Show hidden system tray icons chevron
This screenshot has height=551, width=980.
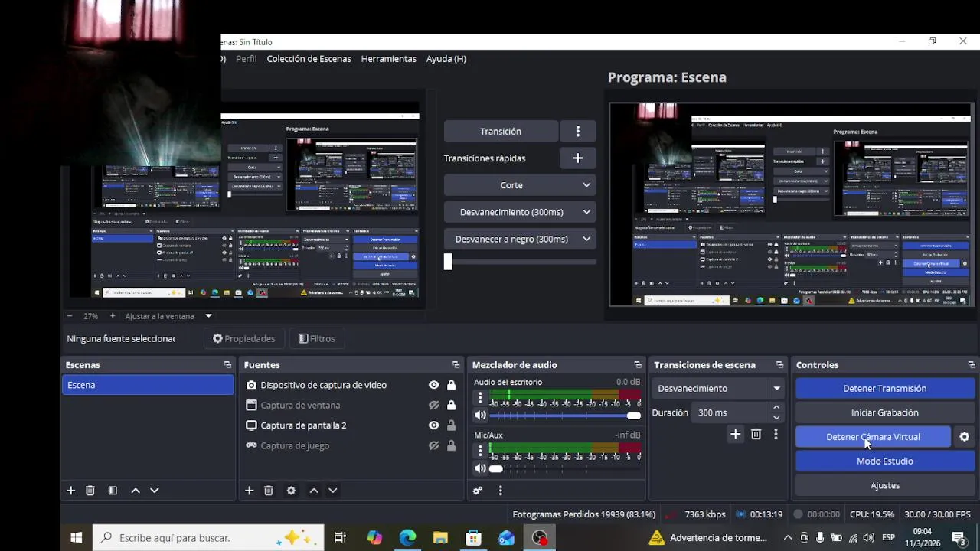click(x=787, y=538)
